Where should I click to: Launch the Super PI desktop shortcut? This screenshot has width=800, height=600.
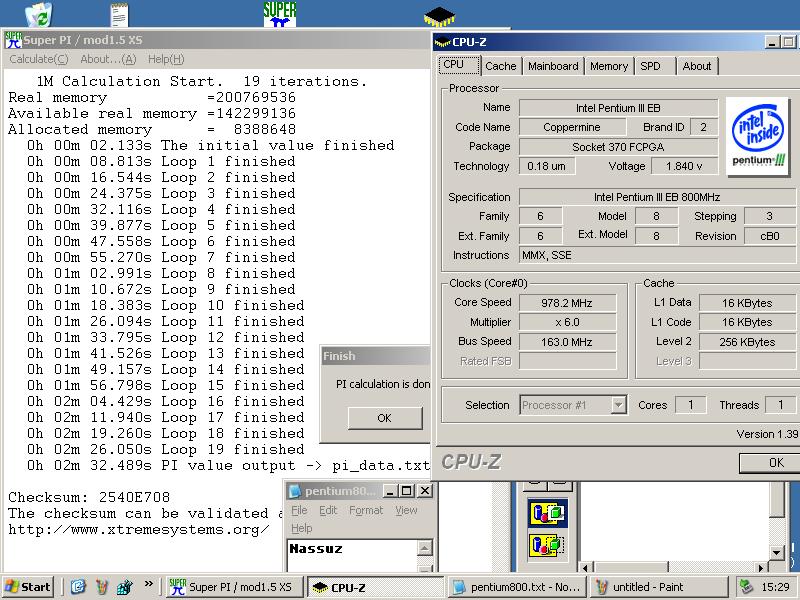click(x=280, y=14)
